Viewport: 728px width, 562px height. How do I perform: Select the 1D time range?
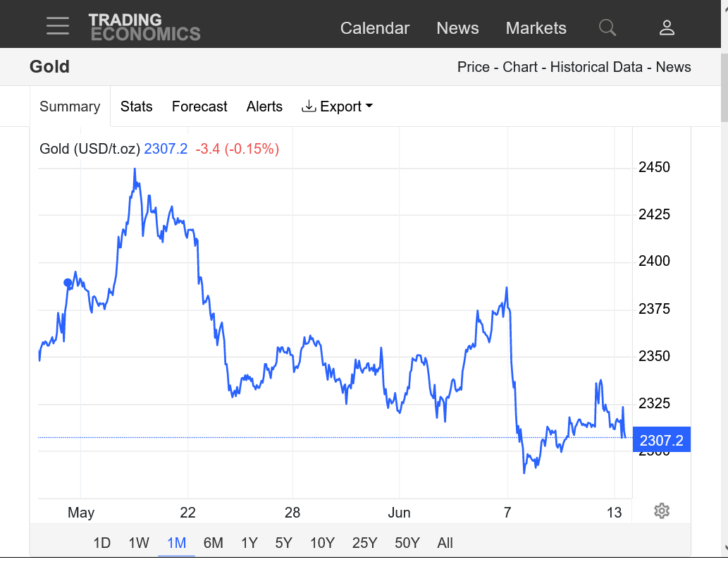(x=102, y=543)
